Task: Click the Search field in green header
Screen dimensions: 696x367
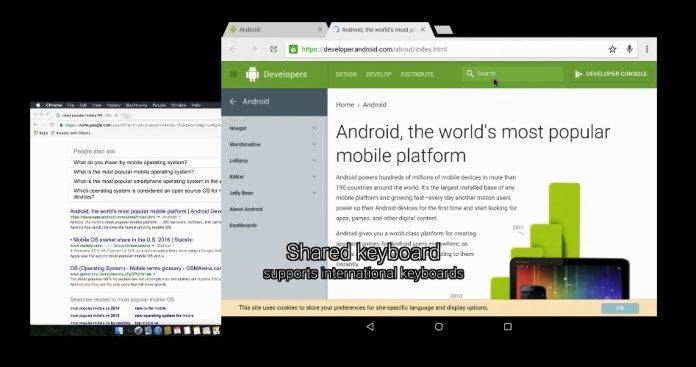Action: (513, 74)
